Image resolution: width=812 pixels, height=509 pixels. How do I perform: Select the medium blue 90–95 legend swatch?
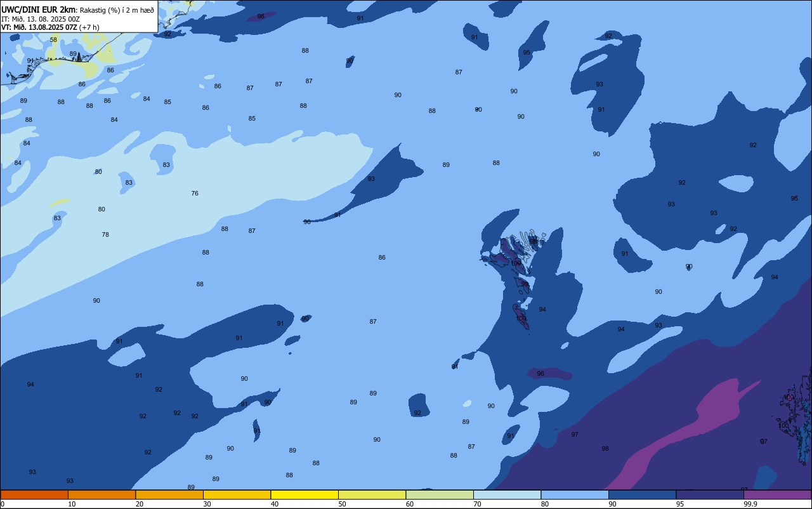pyautogui.click(x=642, y=494)
